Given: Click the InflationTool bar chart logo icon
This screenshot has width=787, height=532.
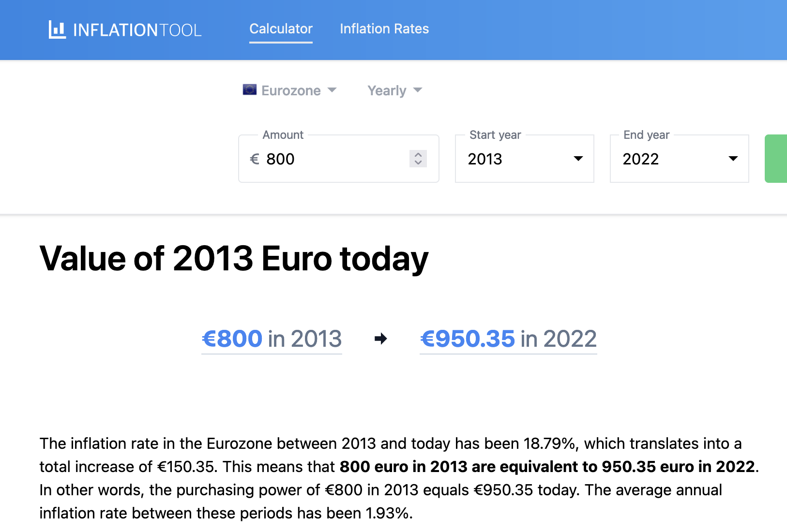Looking at the screenshot, I should (57, 30).
